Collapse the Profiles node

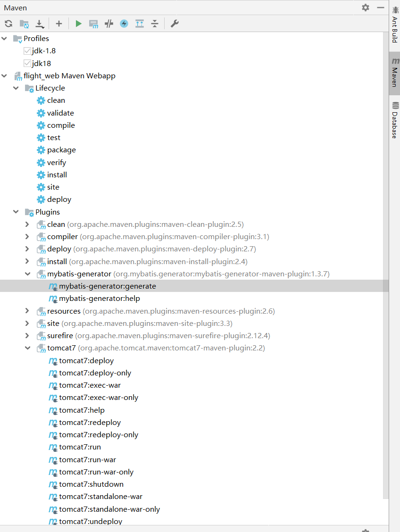pyautogui.click(x=4, y=39)
